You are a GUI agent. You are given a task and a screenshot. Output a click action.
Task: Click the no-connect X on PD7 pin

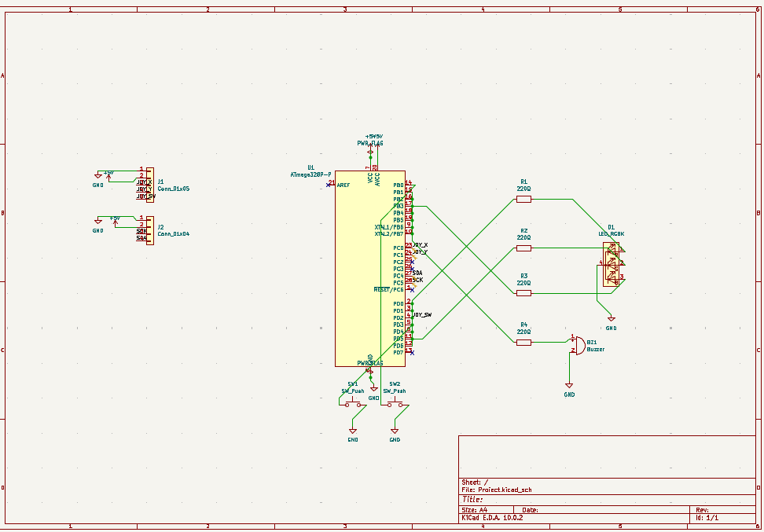click(x=412, y=353)
